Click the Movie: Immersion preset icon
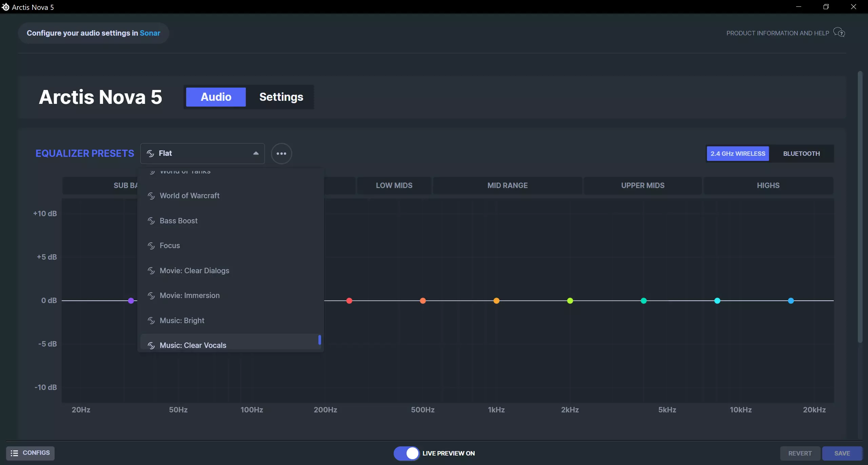Viewport: 868px width, 465px height. point(151,296)
